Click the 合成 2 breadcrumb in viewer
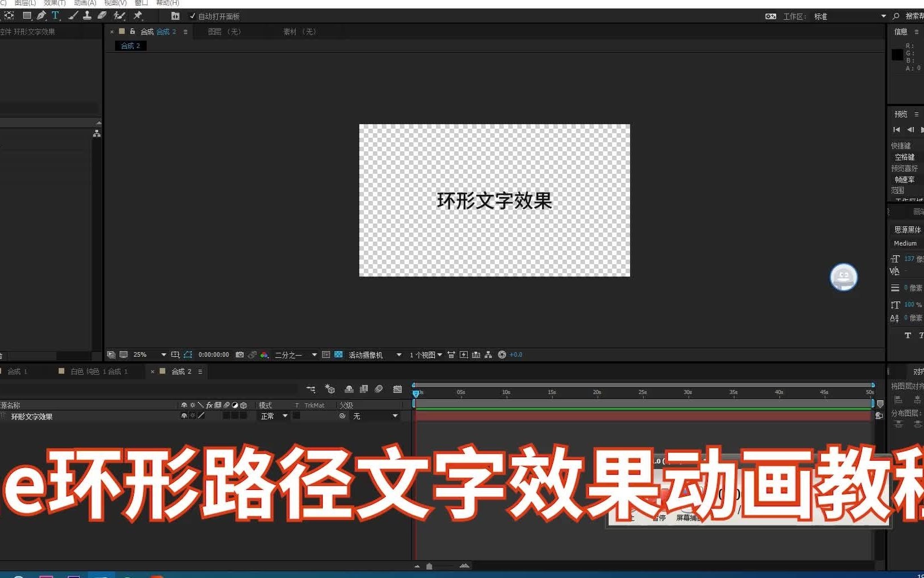Viewport: 924px width, 578px height. point(131,46)
